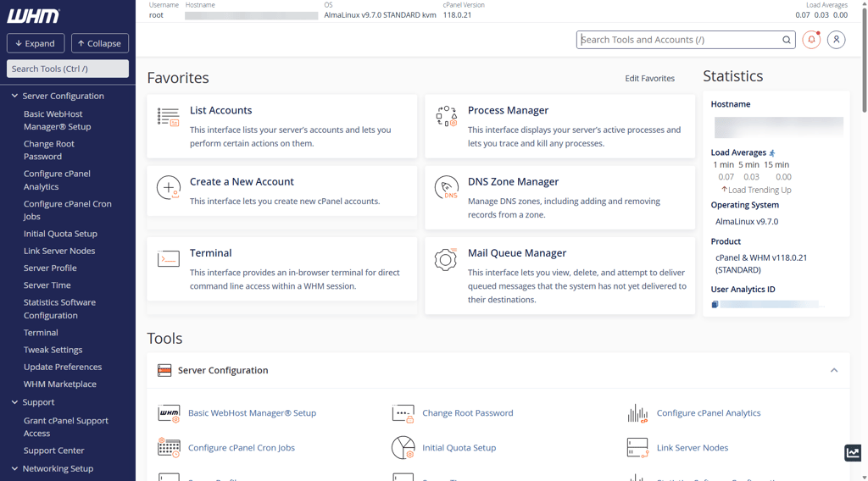The image size is (868, 481).
Task: Open the List Accounts favorite title
Action: pyautogui.click(x=221, y=111)
